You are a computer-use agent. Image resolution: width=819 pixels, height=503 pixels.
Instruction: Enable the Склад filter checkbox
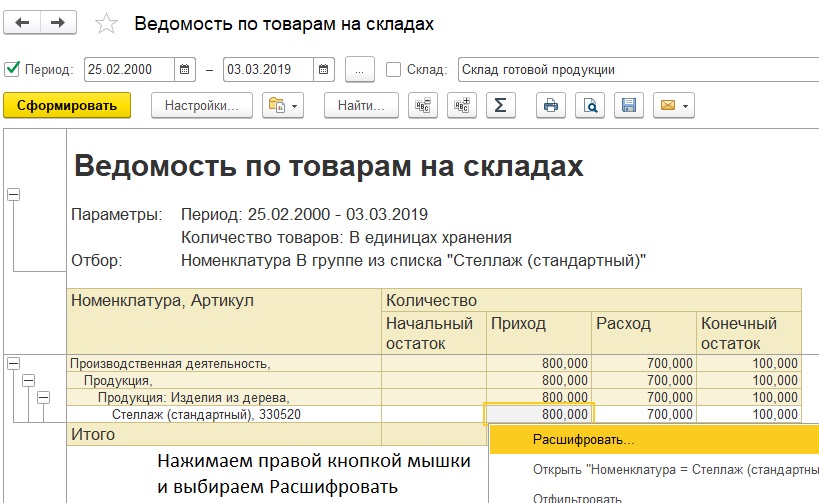click(393, 69)
